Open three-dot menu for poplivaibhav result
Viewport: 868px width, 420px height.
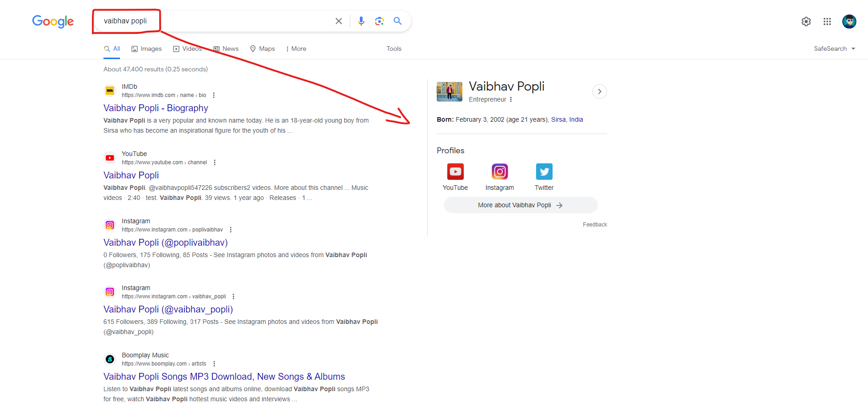coord(231,230)
